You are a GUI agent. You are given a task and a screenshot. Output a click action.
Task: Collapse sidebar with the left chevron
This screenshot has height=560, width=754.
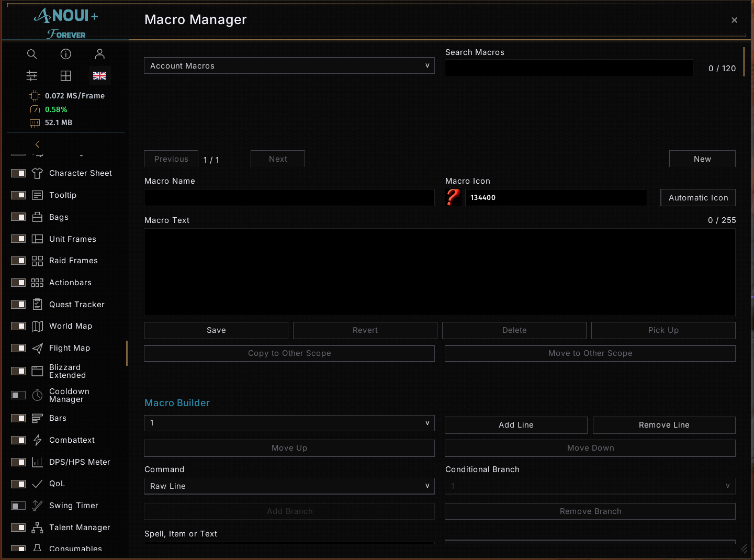(x=37, y=144)
